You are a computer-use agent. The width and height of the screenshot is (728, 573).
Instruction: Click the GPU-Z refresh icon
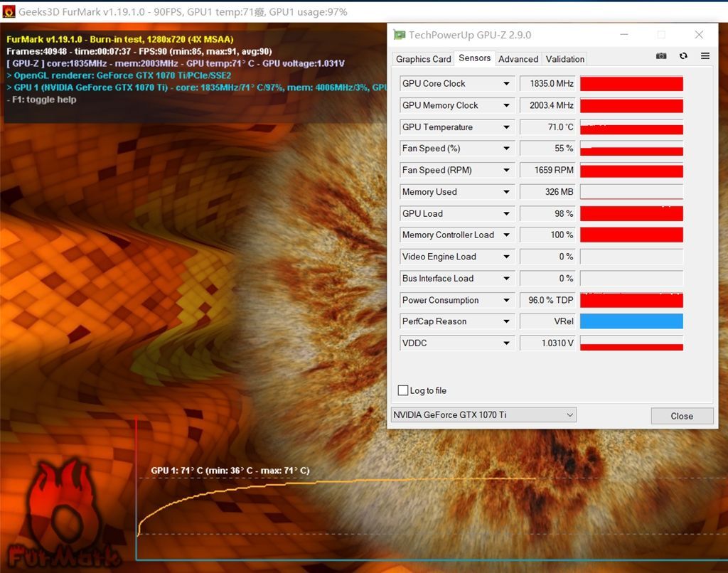[x=683, y=56]
